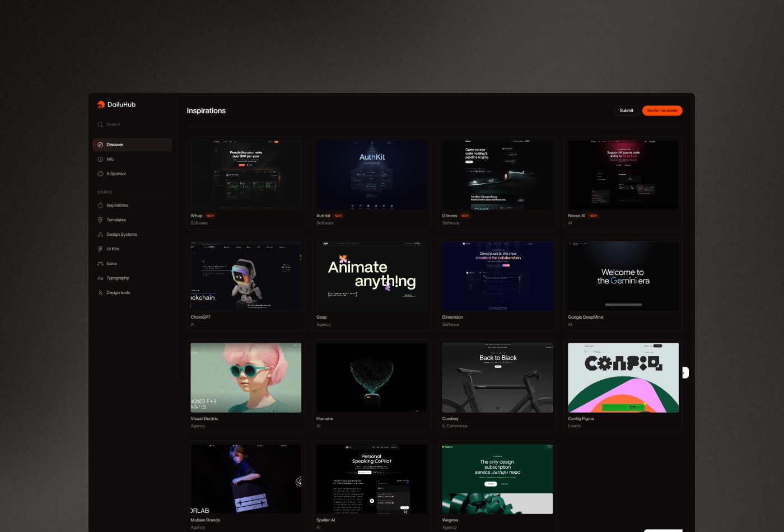Click the A Sponsor icon
This screenshot has height=532, width=784.
coord(100,174)
